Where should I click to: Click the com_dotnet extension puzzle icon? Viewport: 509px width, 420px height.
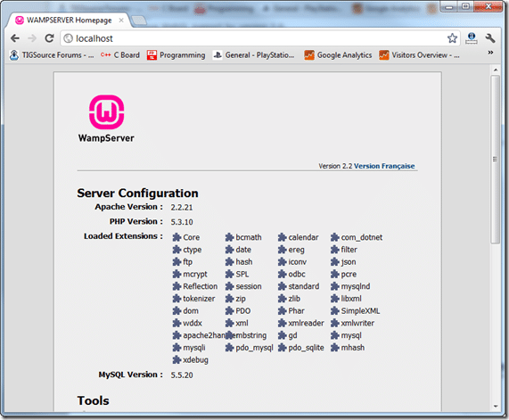point(334,237)
